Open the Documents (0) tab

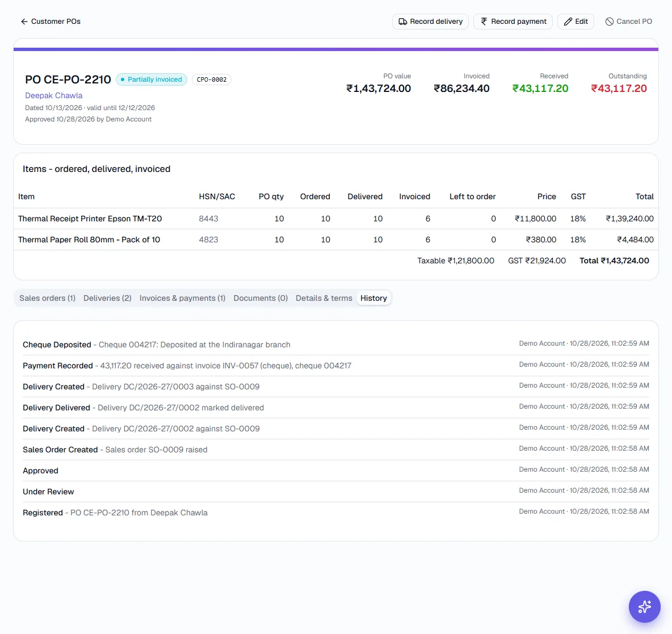pyautogui.click(x=261, y=298)
